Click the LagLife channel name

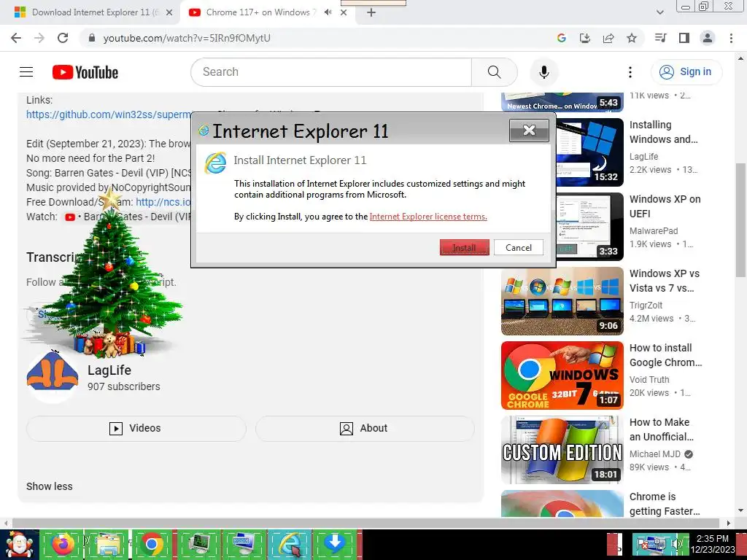[109, 370]
